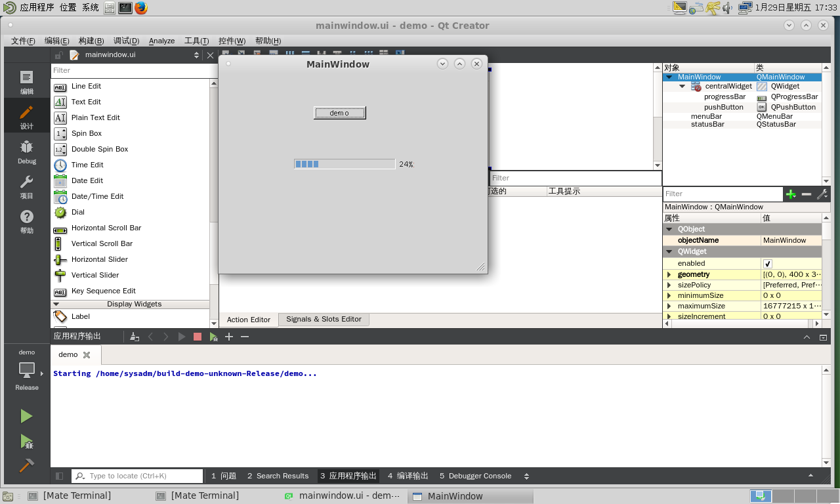Remove property with the minus icon
This screenshot has width=840, height=504.
(807, 194)
